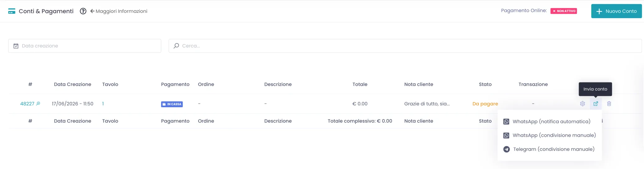
Task: Open the Maggiori Informazioni link
Action: pos(119,11)
